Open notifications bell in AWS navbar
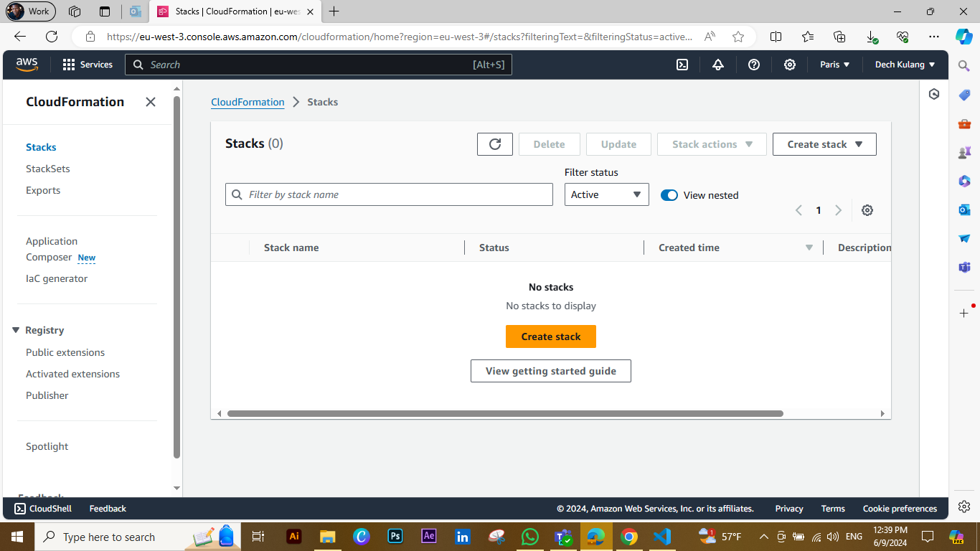Viewport: 980px width, 551px height. 718,65
